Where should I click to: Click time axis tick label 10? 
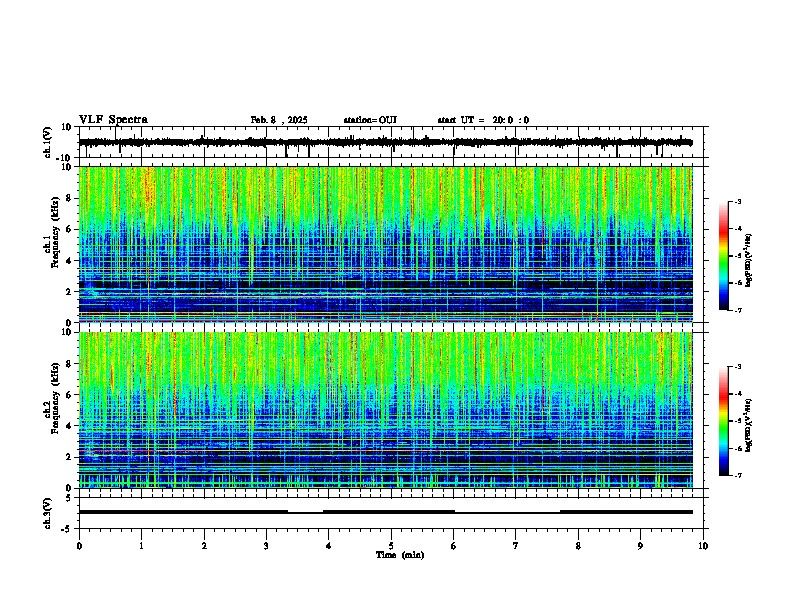click(x=703, y=546)
